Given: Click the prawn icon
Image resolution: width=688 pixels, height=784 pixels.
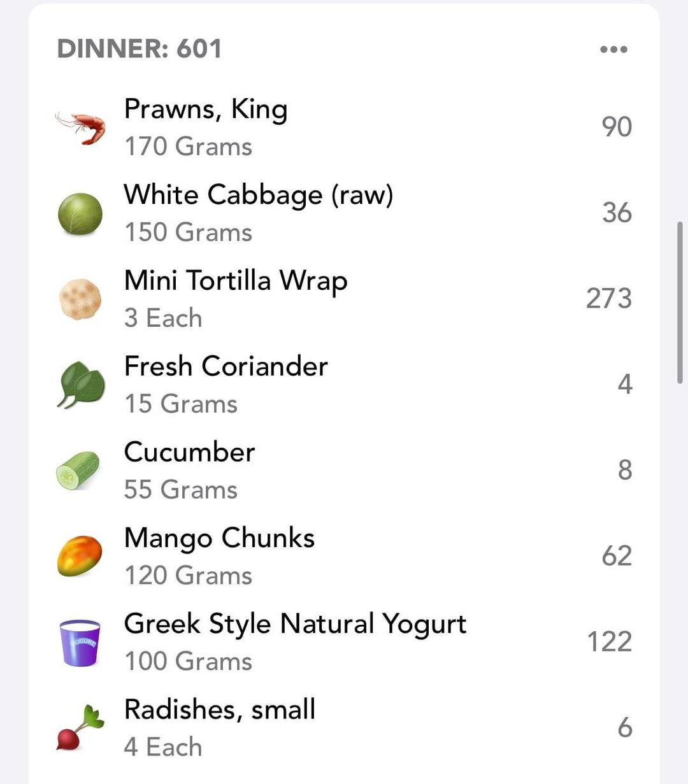Looking at the screenshot, I should (80, 127).
